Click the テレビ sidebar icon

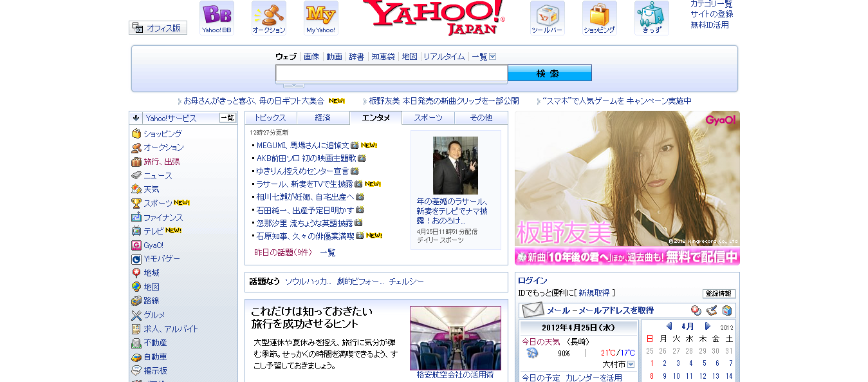pyautogui.click(x=136, y=231)
